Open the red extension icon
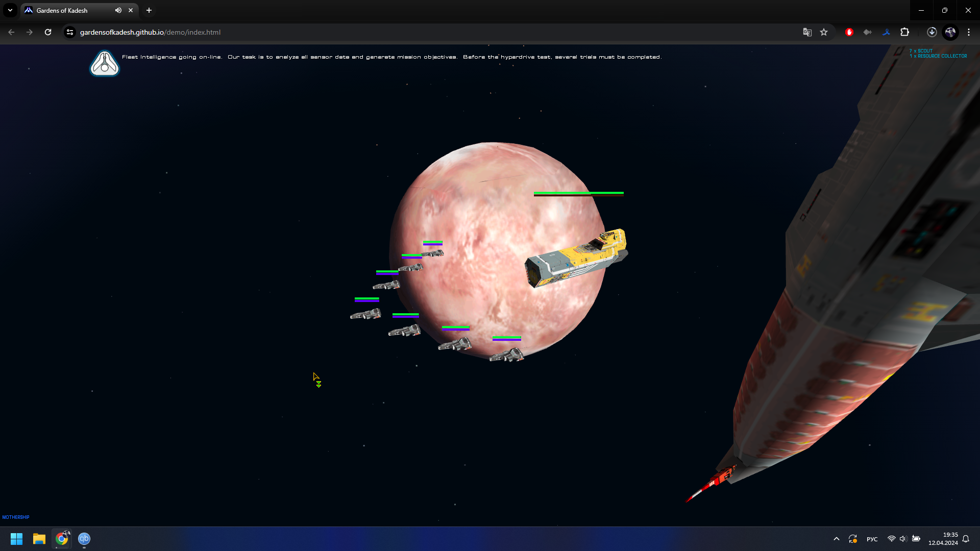 (x=849, y=32)
